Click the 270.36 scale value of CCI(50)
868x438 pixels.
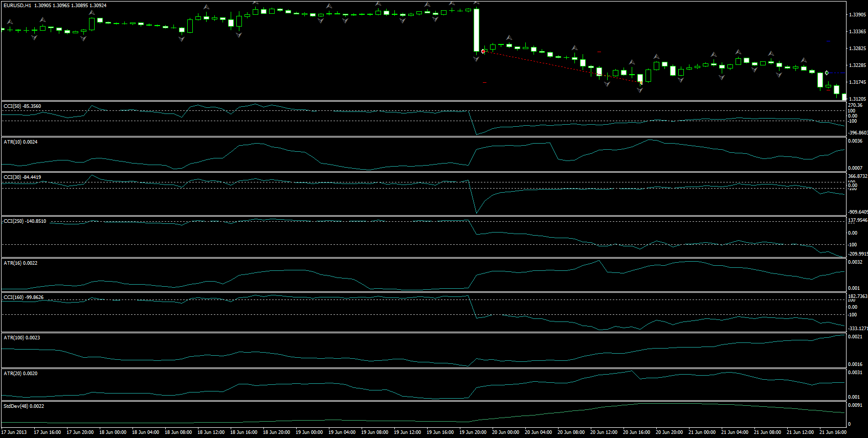point(855,105)
